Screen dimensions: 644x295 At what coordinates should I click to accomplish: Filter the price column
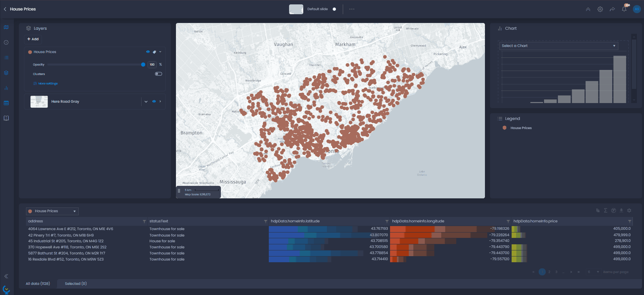(629, 221)
